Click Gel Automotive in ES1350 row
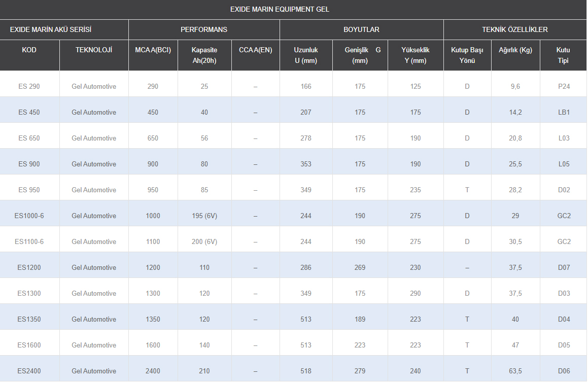Viewport: 588px width, 383px height. (94, 319)
